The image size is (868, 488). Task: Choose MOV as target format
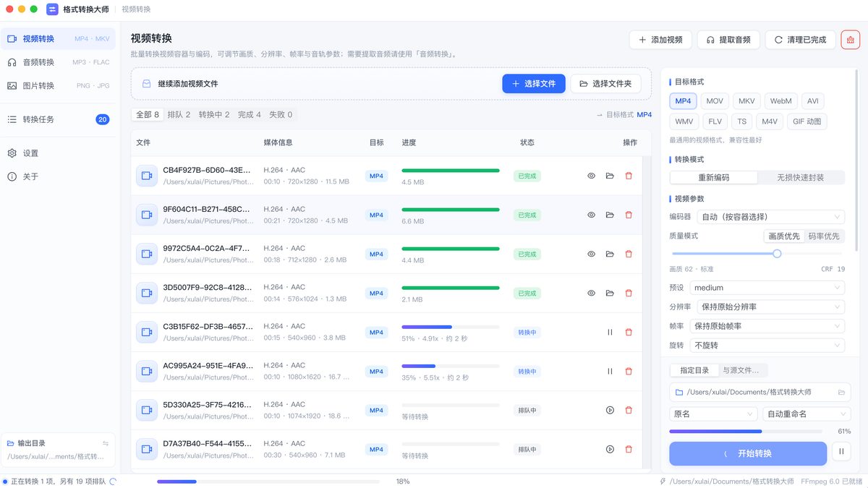(715, 101)
